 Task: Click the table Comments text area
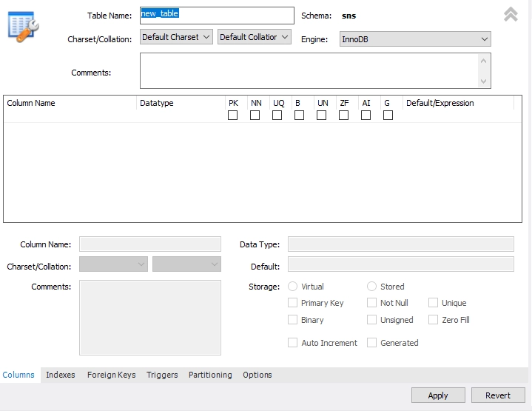tap(309, 70)
